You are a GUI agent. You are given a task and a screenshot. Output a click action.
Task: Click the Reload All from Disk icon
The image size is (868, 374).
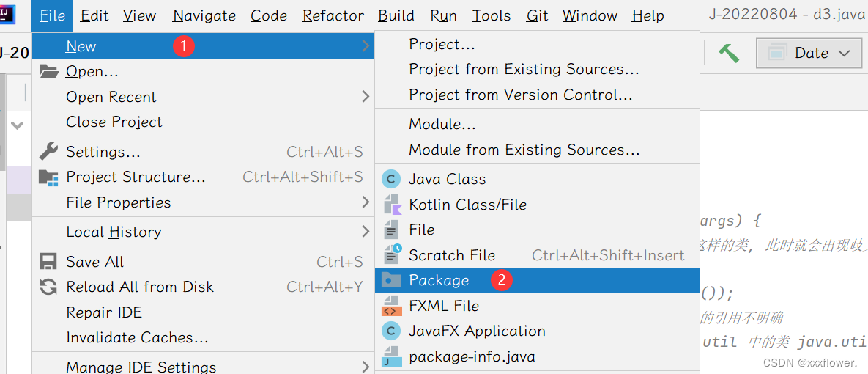click(48, 287)
